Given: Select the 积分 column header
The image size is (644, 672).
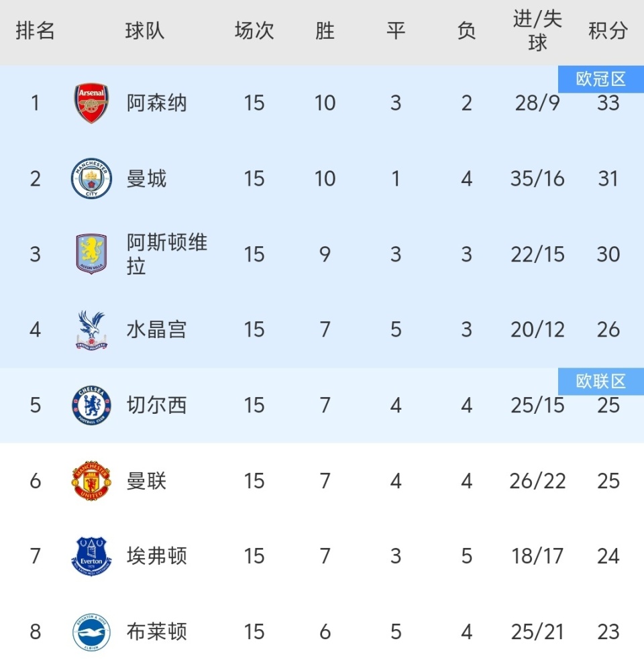Looking at the screenshot, I should [608, 31].
